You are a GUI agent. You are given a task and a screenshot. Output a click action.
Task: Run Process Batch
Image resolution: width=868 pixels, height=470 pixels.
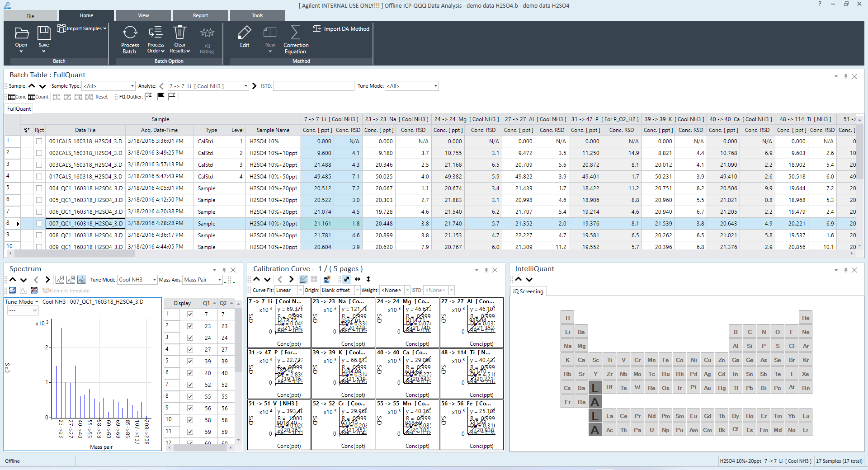coord(130,40)
